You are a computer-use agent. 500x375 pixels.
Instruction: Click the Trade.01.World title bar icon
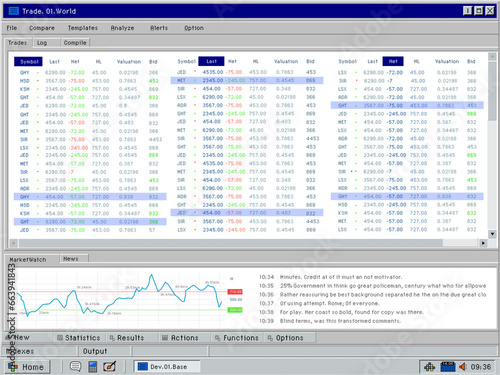14,11
